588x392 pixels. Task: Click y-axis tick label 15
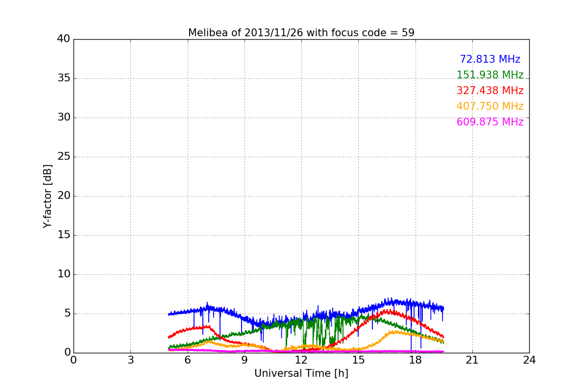pos(64,235)
